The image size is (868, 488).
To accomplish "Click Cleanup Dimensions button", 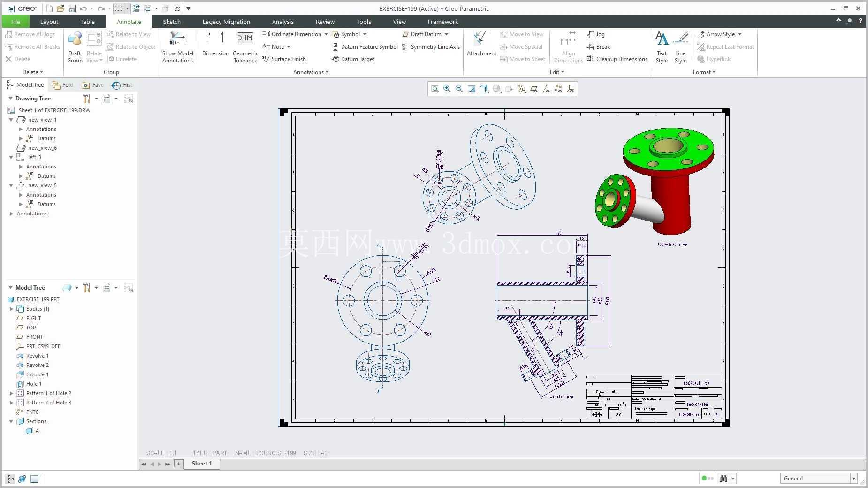I will (617, 59).
